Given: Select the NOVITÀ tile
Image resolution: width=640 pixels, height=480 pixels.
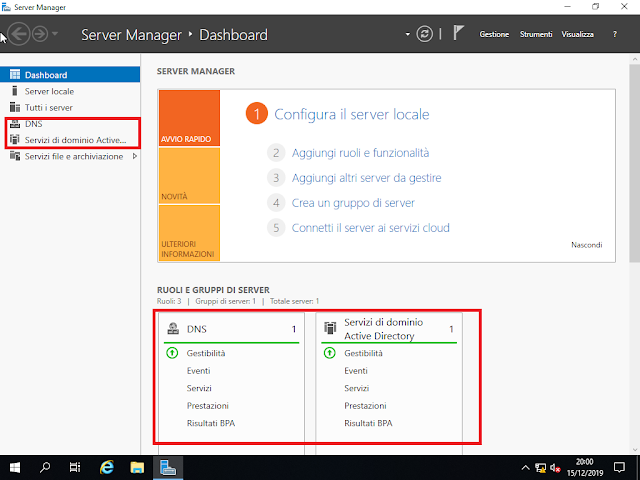Looking at the screenshot, I should point(189,176).
